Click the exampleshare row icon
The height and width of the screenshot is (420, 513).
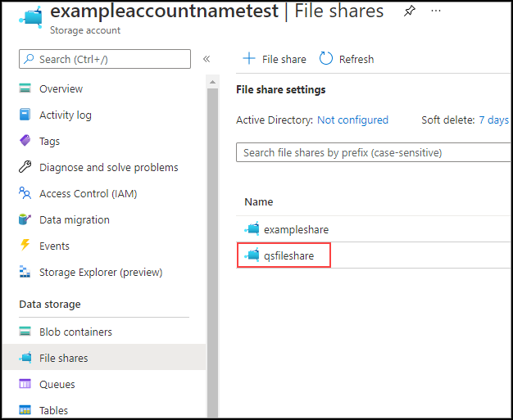252,229
